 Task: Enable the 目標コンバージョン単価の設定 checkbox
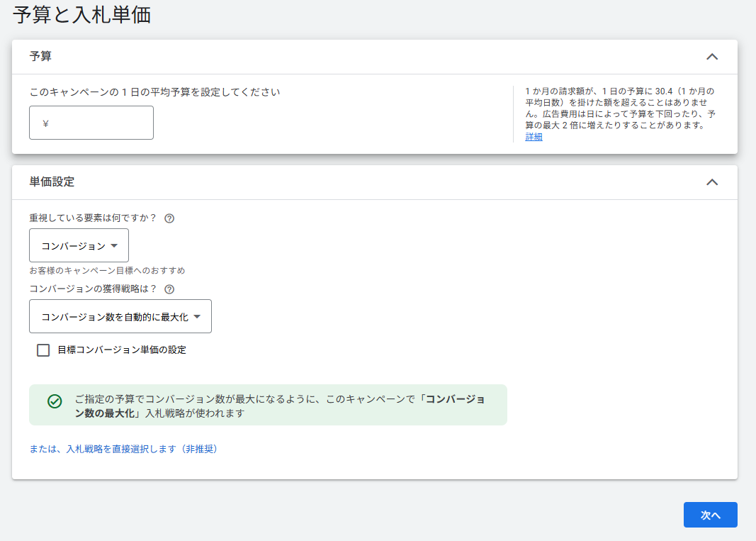tap(43, 350)
